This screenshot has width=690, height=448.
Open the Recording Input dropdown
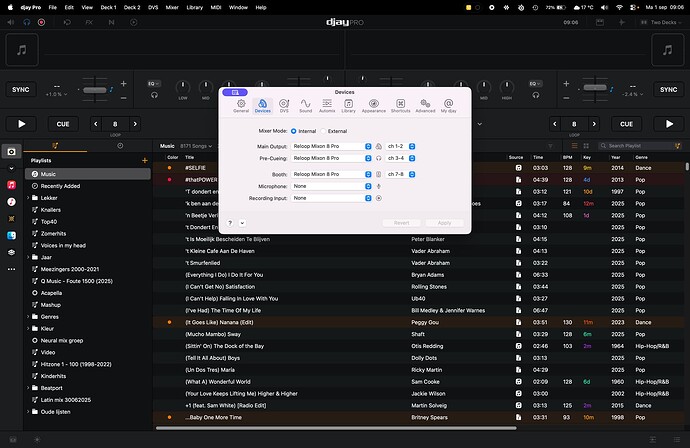[331, 198]
